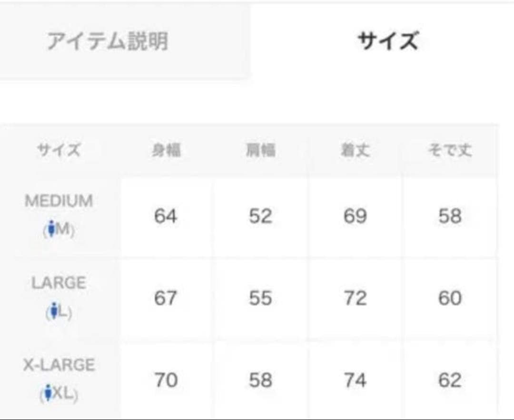The image size is (514, 420).
Task: Click the LARGE そで丈 value 60
Action: 450,298
